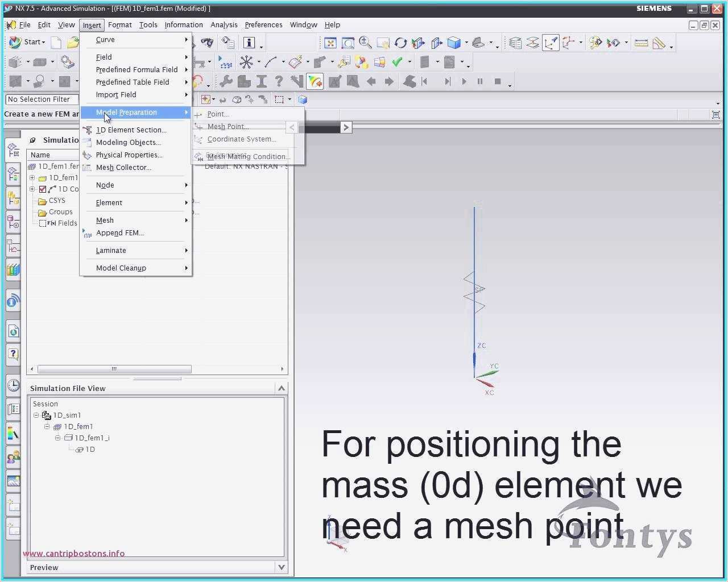Activate the Zoom in/out tool
Screen dimensions: 728x582
(x=365, y=43)
